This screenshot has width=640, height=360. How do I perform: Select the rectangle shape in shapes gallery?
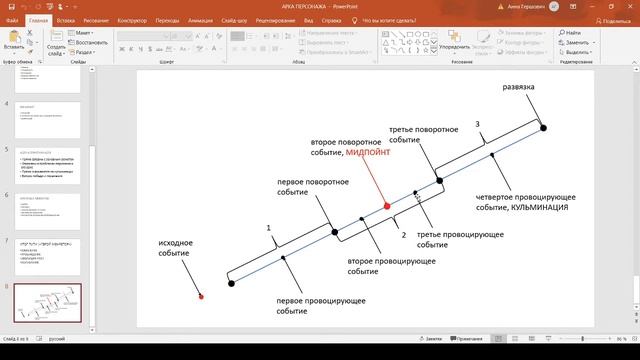click(x=410, y=34)
